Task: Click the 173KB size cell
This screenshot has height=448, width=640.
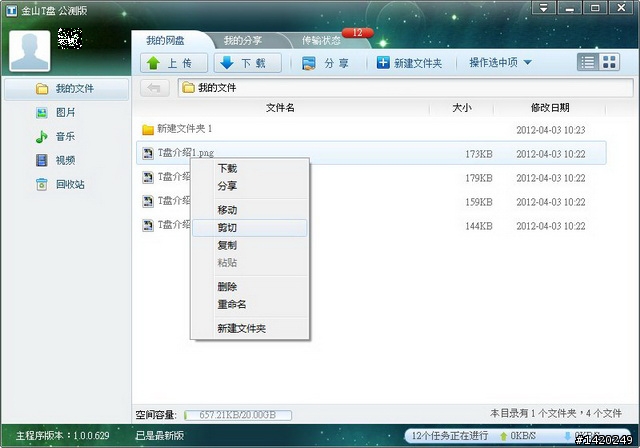Action: 479,154
